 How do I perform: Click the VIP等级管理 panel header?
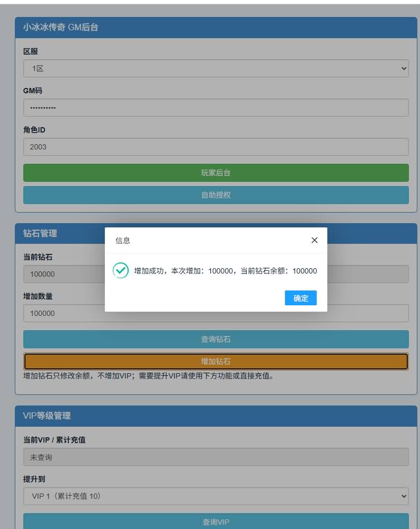[x=216, y=416]
